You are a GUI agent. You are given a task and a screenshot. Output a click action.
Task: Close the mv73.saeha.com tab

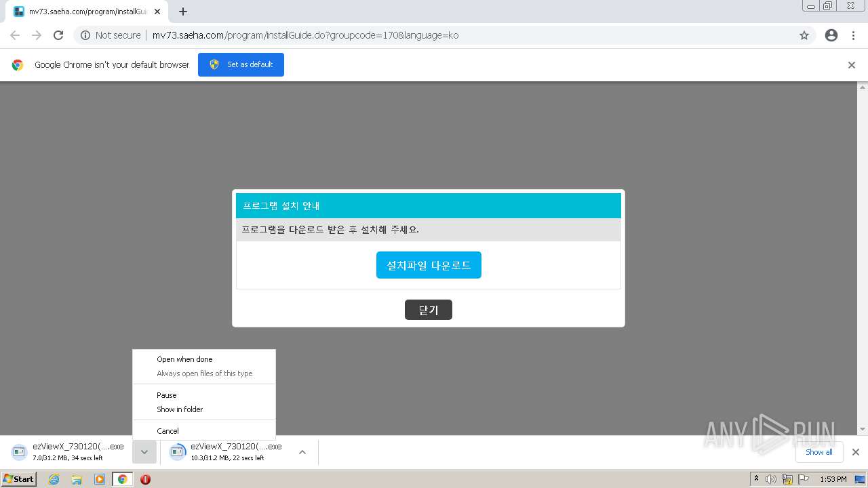(x=157, y=12)
